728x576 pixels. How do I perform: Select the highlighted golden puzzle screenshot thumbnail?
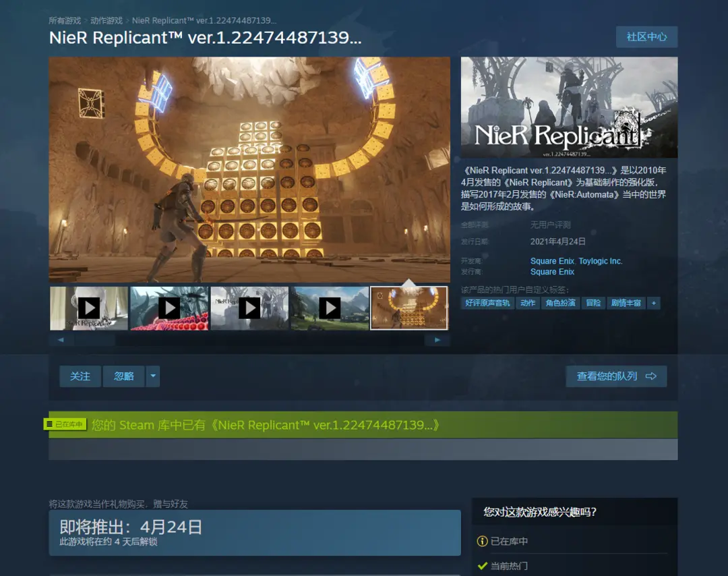409,308
